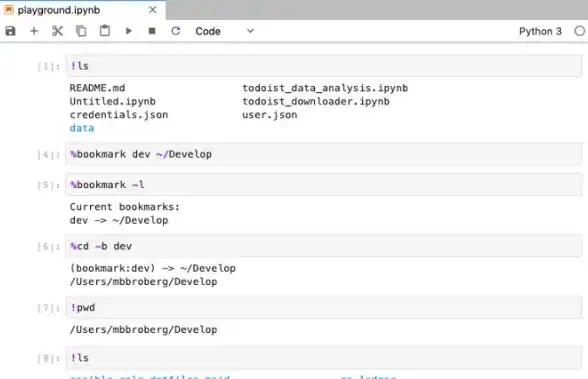
Task: Select the first !ls code cell
Action: (x=324, y=66)
